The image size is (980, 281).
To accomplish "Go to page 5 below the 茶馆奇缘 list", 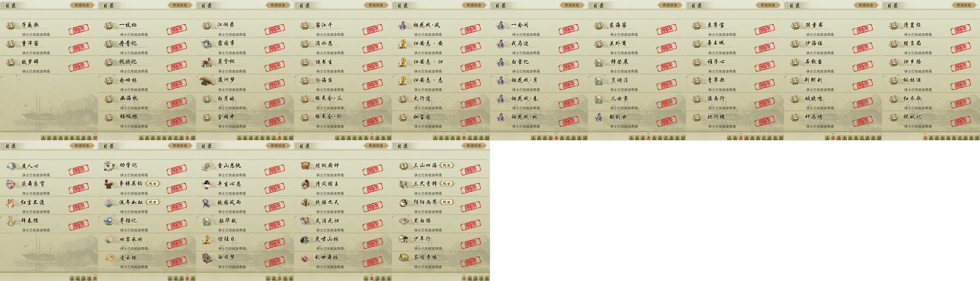I will tap(487, 278).
